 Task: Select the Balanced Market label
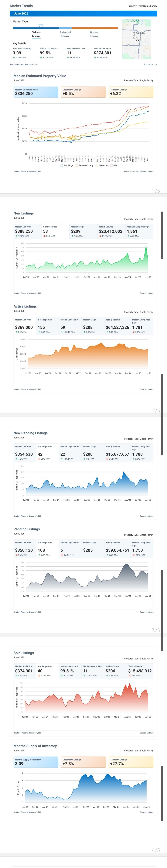coord(65,34)
